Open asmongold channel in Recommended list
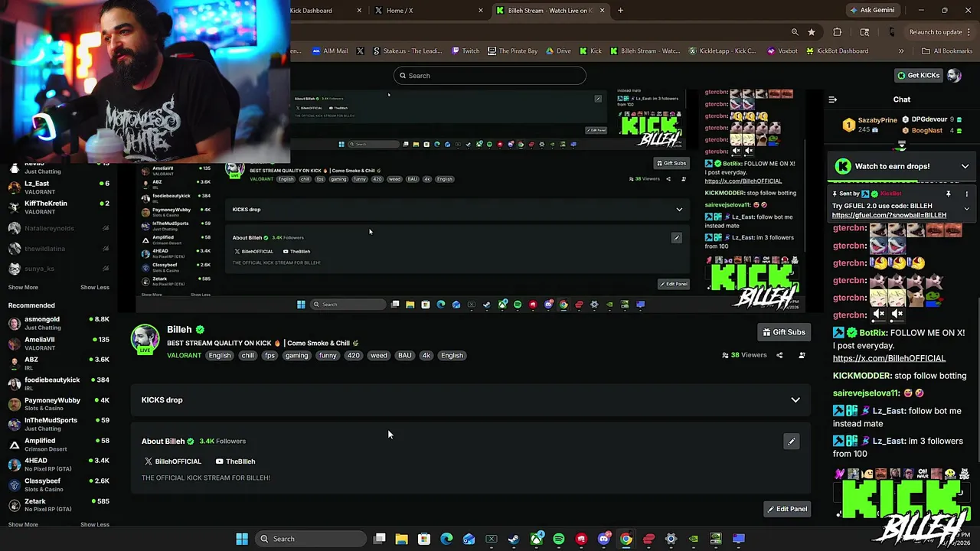 (x=59, y=323)
